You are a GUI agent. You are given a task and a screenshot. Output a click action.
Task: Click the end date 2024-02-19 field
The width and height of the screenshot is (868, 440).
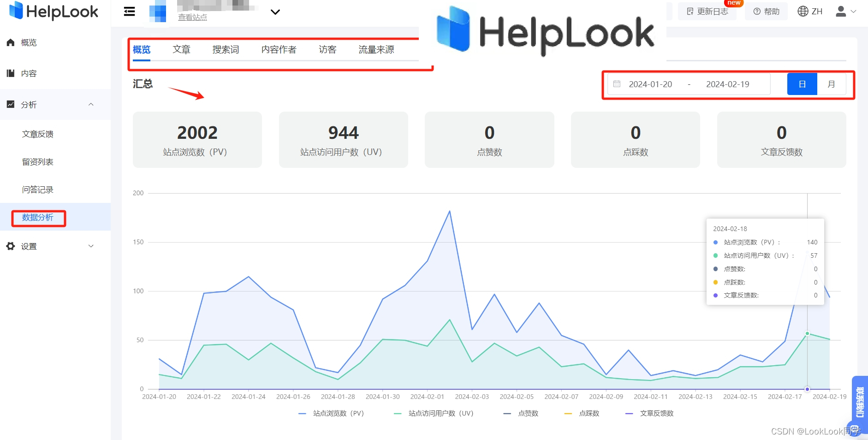727,84
